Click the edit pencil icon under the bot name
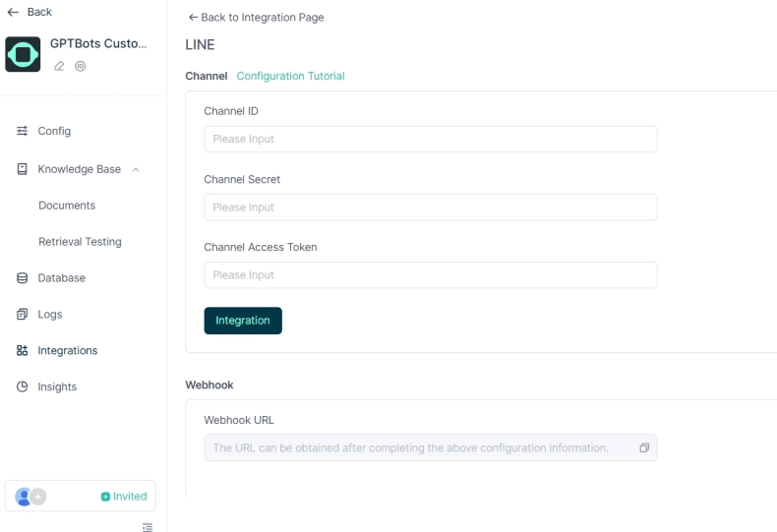 pyautogui.click(x=59, y=66)
